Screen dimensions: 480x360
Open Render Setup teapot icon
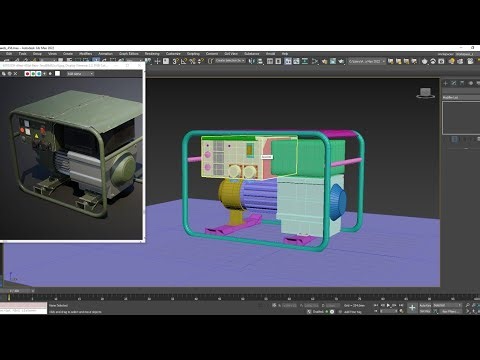tap(324, 61)
